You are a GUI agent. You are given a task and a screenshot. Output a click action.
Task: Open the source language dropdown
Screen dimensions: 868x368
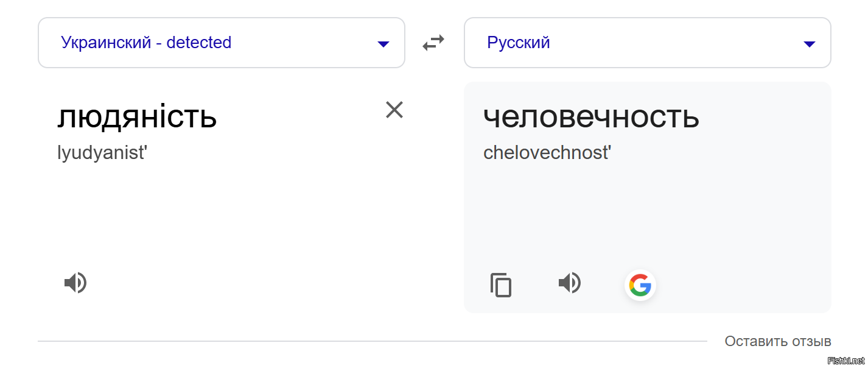383,44
